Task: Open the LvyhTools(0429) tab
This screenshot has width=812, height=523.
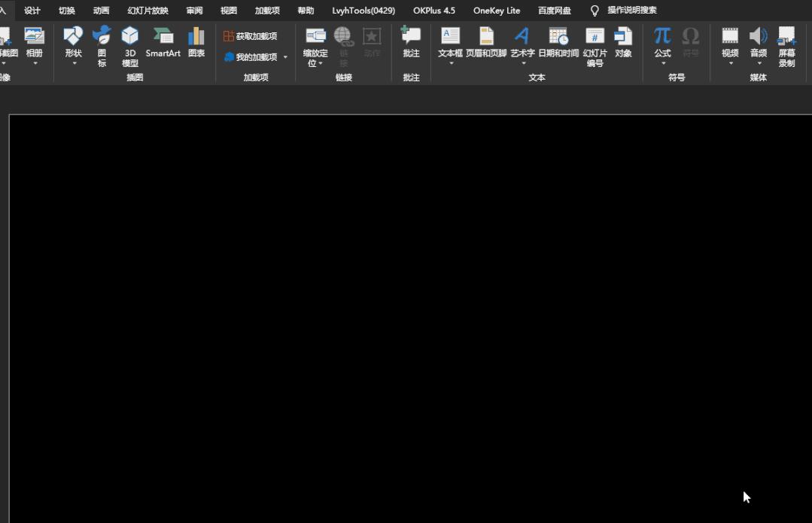Action: click(x=363, y=11)
